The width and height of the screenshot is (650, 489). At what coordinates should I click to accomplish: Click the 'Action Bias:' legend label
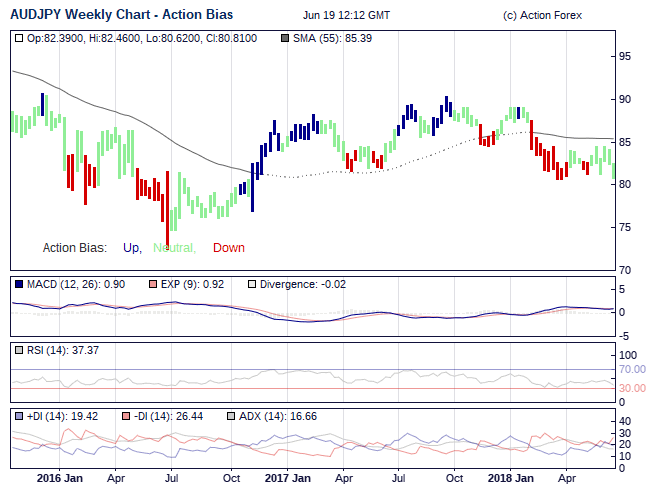pos(75,248)
